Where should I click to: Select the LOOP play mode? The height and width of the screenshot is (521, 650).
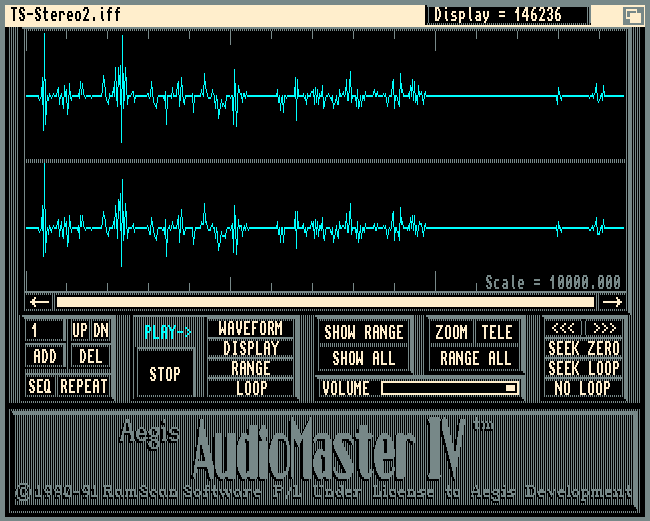point(250,388)
